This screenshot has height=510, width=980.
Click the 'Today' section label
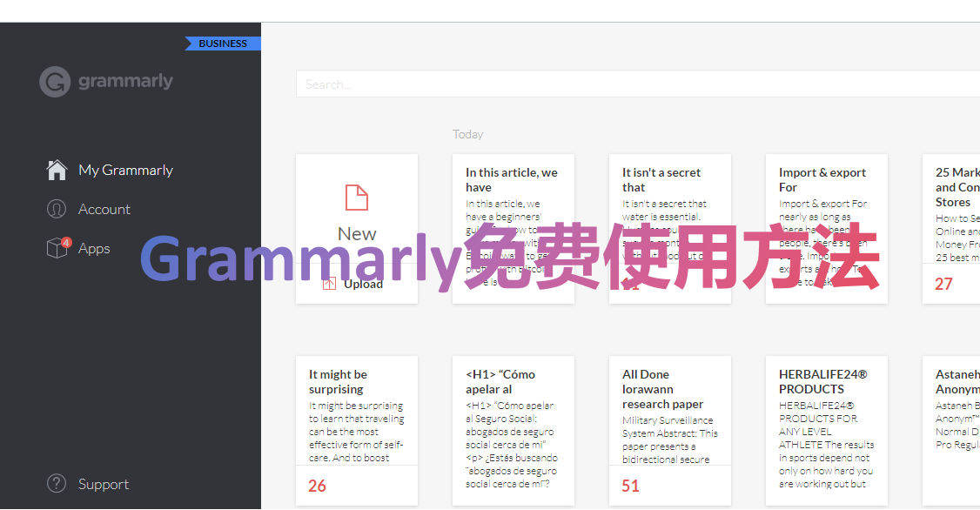(x=468, y=134)
